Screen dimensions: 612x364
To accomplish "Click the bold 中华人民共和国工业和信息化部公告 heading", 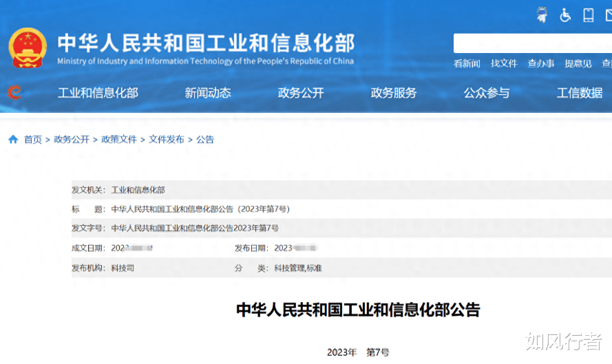I will click(x=358, y=310).
